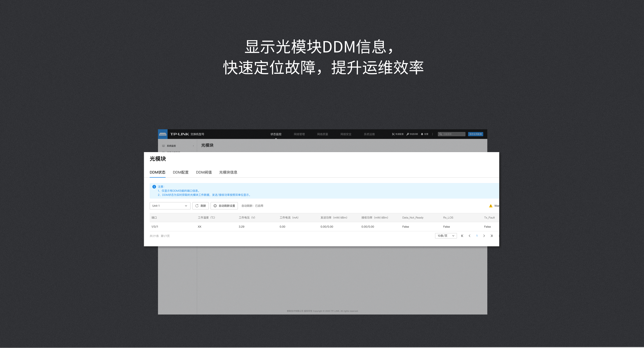Click the 刷新 refresh button

[201, 206]
